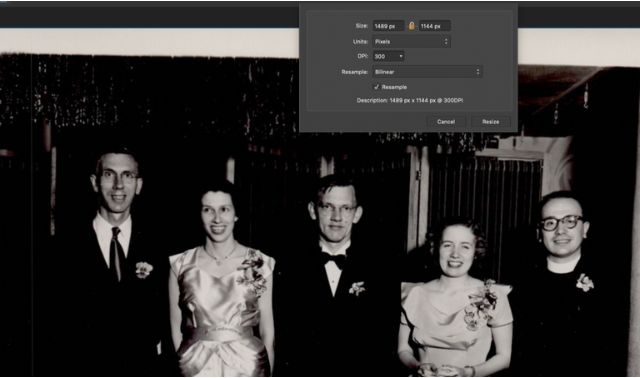Click the Resample checkbox label text
The width and height of the screenshot is (640, 378).
(394, 87)
